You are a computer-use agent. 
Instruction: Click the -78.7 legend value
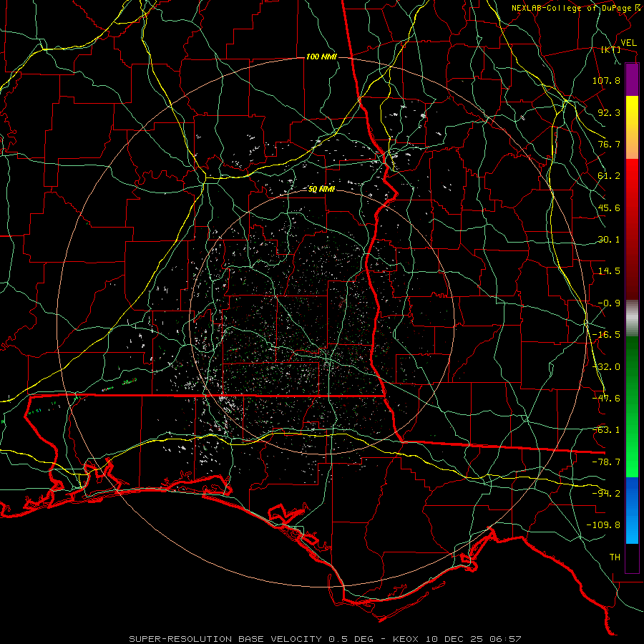tap(606, 462)
